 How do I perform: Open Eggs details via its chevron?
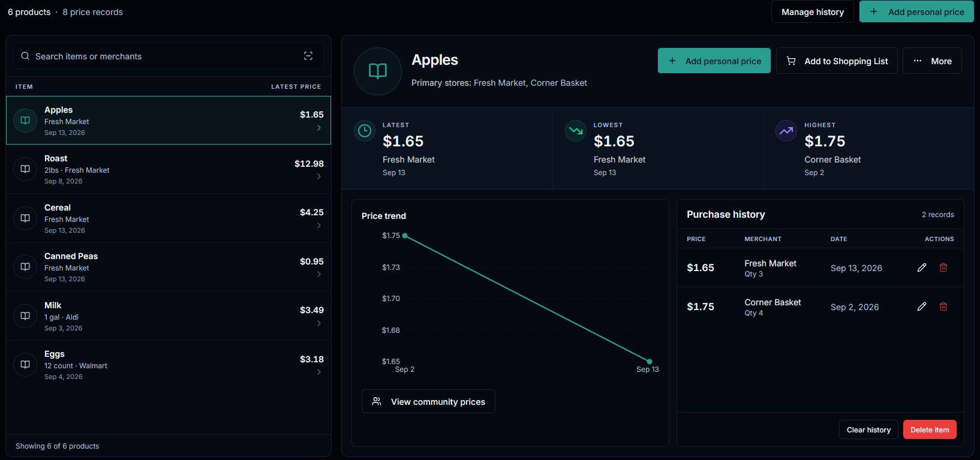pyautogui.click(x=319, y=372)
